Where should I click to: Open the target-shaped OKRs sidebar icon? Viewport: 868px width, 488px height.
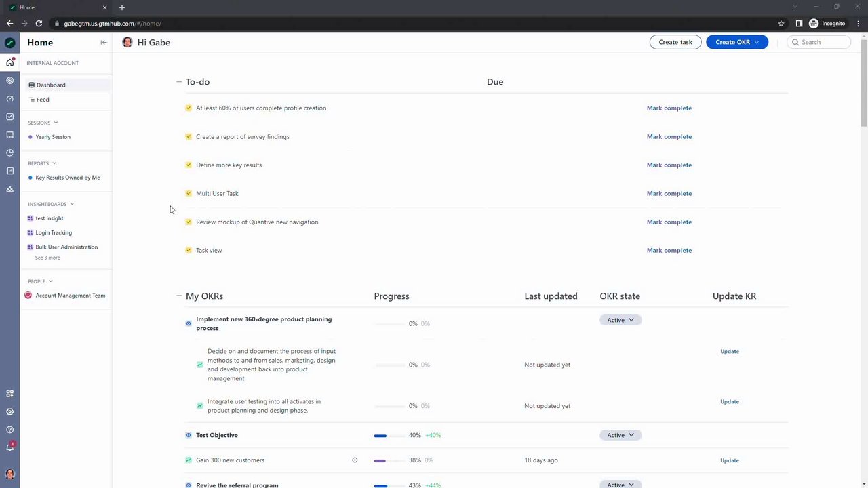point(9,81)
